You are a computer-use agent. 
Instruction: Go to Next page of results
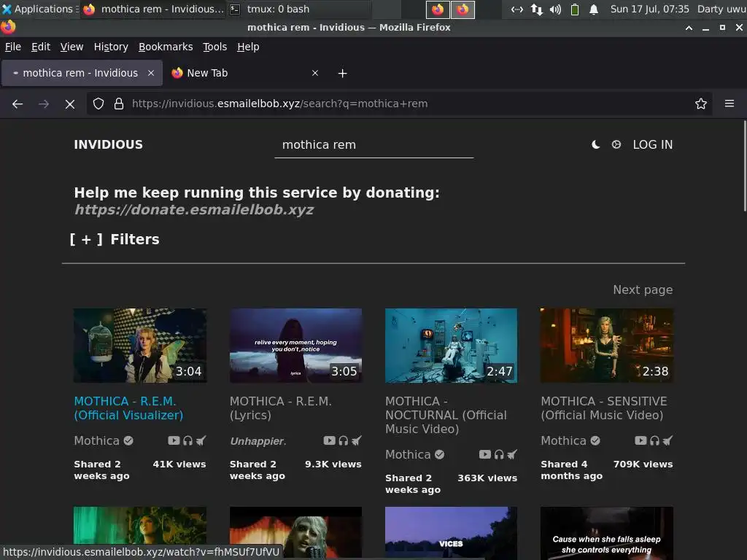pyautogui.click(x=643, y=289)
